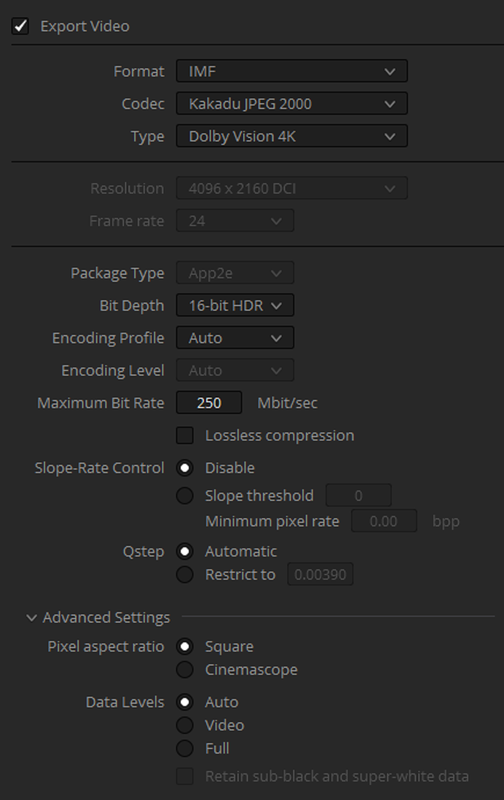Screen dimensions: 504x800
Task: Select Cinemascope pixel aspect ratio
Action: (x=185, y=669)
